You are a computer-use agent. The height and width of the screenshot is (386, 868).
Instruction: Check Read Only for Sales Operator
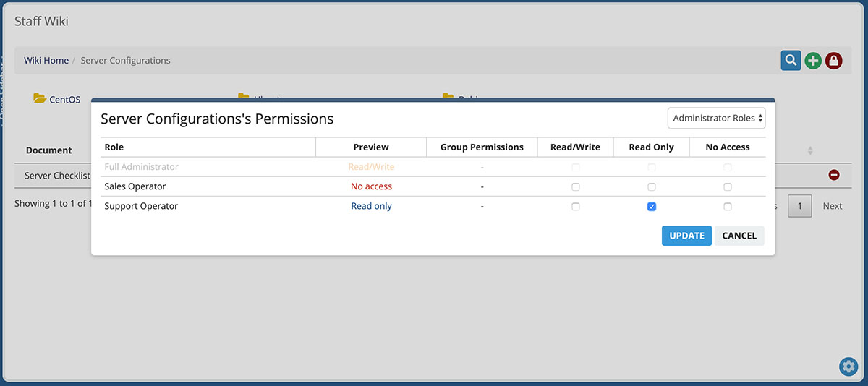pyautogui.click(x=652, y=186)
